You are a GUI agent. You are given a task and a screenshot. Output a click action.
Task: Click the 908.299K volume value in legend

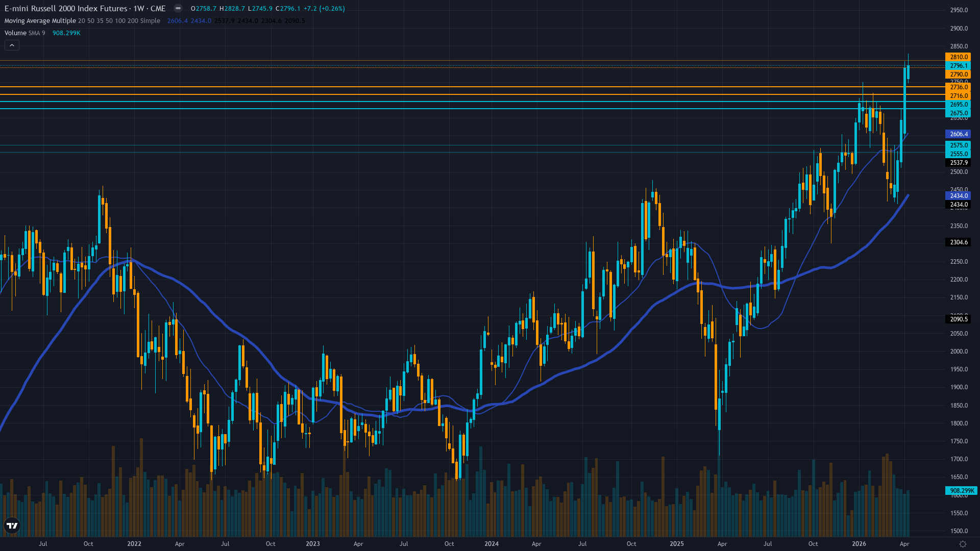(66, 33)
